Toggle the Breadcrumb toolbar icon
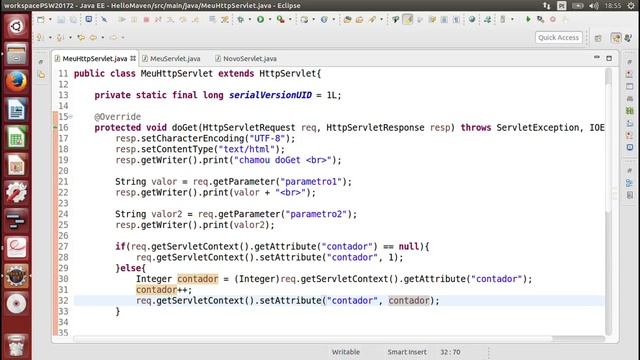 (x=395, y=19)
